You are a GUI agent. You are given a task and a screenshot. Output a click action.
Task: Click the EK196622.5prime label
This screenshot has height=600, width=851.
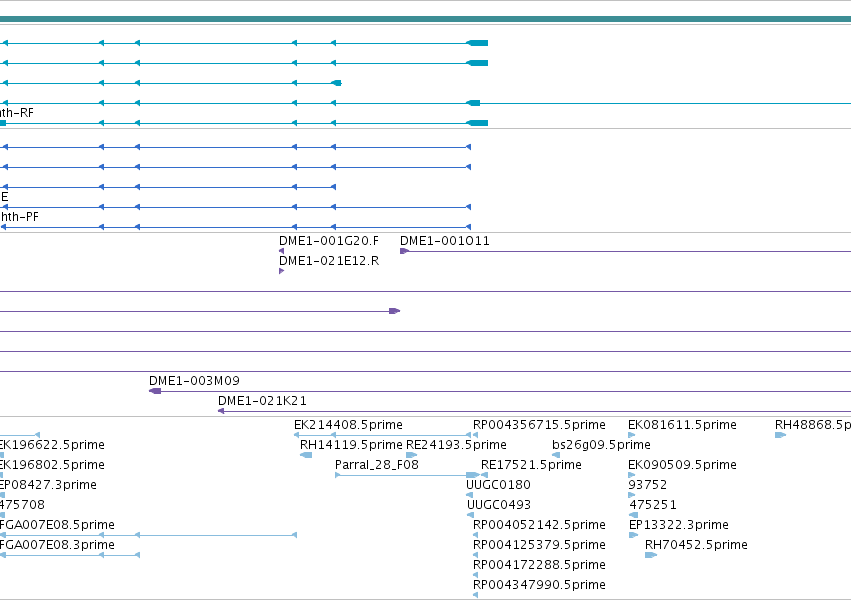52,445
